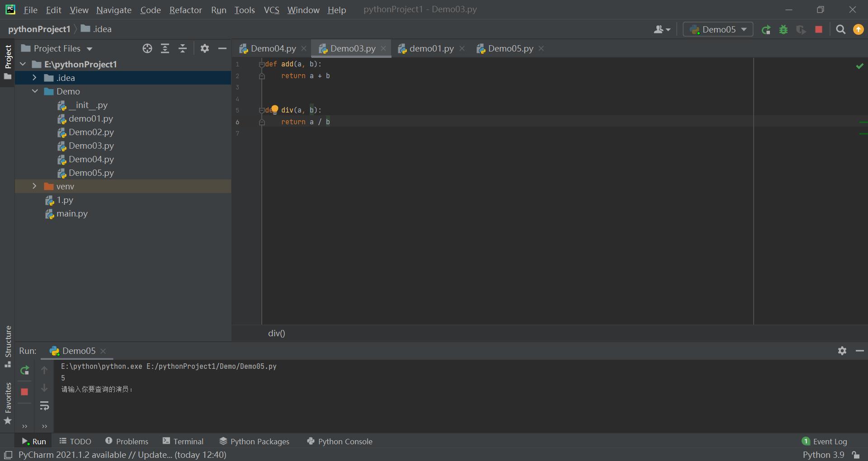
Task: Open the Demo05 run configuration dropdown
Action: click(x=718, y=29)
